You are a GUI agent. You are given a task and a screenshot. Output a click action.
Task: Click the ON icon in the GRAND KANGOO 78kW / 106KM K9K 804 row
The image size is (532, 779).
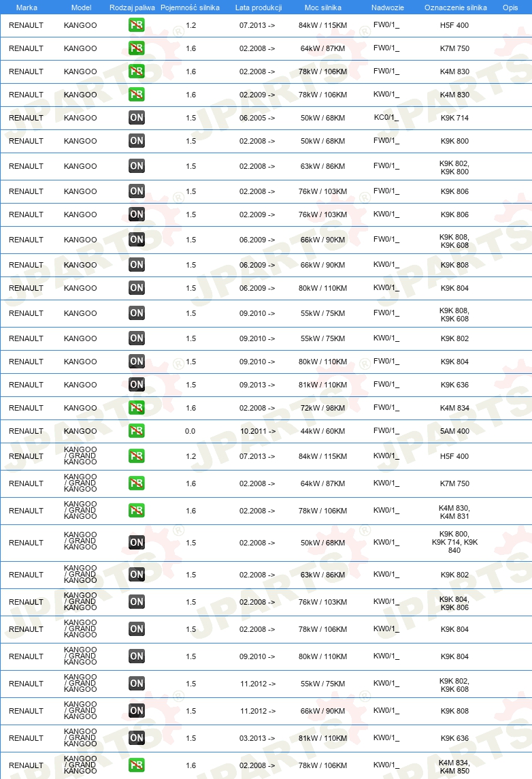[x=137, y=629]
